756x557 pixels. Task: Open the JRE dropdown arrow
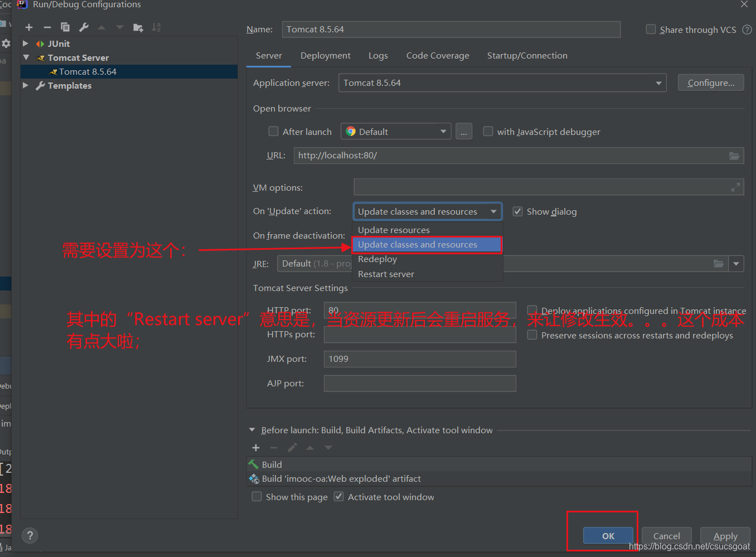click(x=736, y=264)
